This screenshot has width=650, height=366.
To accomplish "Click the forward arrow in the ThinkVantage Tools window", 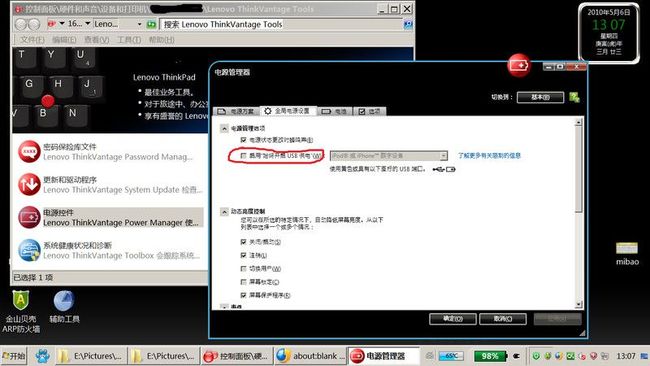I will coord(34,24).
